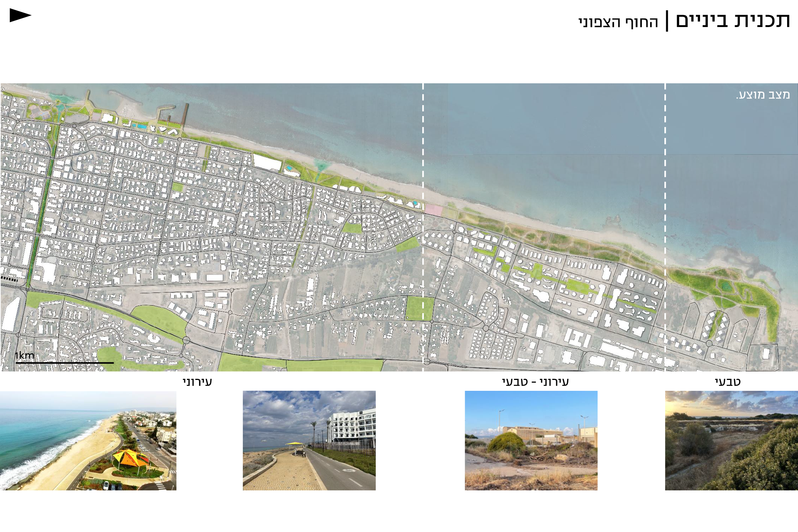Open the aerial beach promenade photo
798x532 pixels.
point(88,440)
